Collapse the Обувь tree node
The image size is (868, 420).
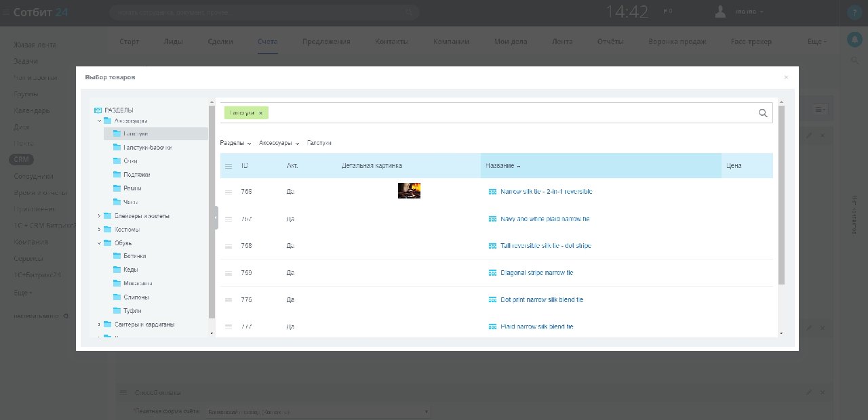tap(99, 243)
